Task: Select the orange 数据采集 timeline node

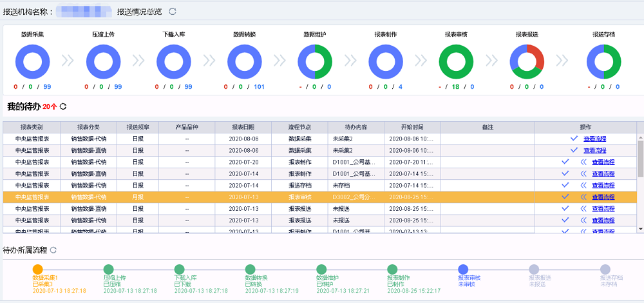Action: pos(38,269)
